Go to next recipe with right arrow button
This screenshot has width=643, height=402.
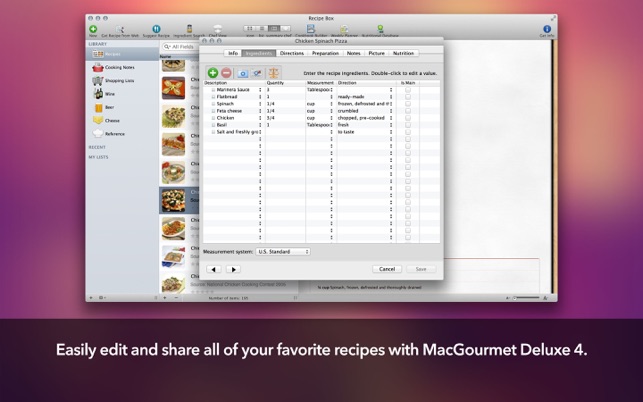(x=233, y=270)
